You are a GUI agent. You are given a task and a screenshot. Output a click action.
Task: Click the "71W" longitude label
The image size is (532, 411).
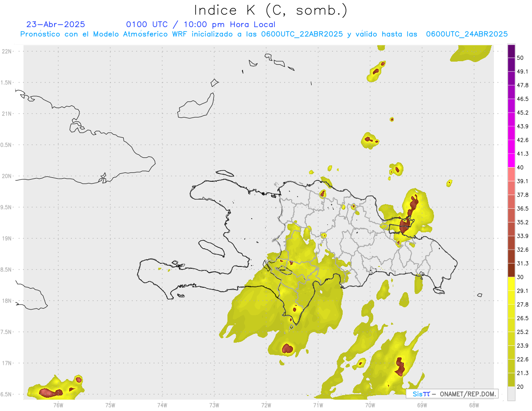tap(318, 405)
